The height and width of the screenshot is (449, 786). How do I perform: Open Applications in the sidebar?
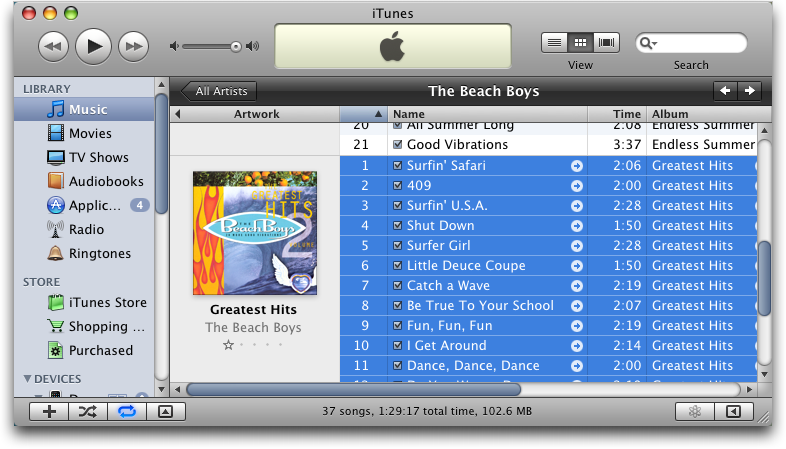coord(84,205)
